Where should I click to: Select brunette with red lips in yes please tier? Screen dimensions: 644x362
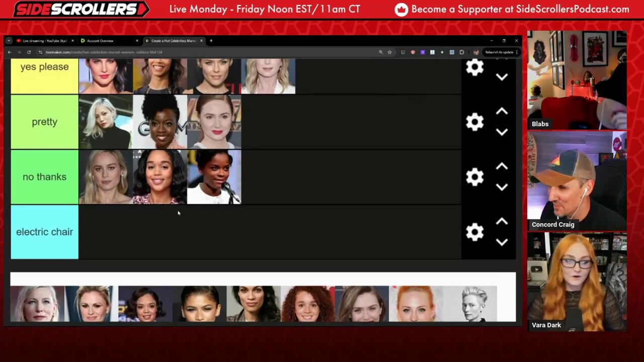click(106, 76)
